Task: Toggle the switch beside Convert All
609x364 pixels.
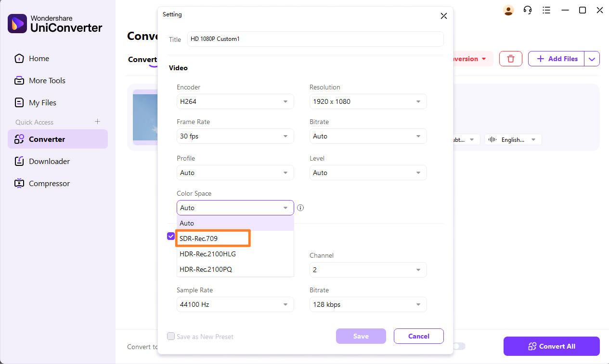Action: point(459,346)
